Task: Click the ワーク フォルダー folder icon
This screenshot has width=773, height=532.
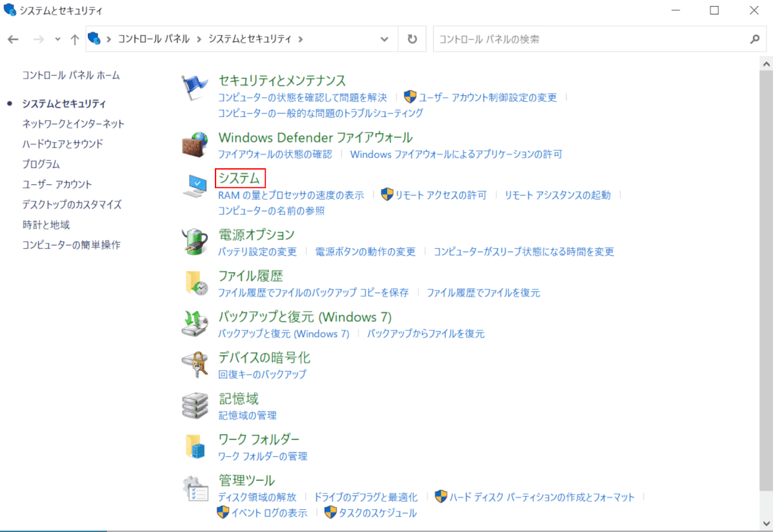Action: pyautogui.click(x=195, y=446)
